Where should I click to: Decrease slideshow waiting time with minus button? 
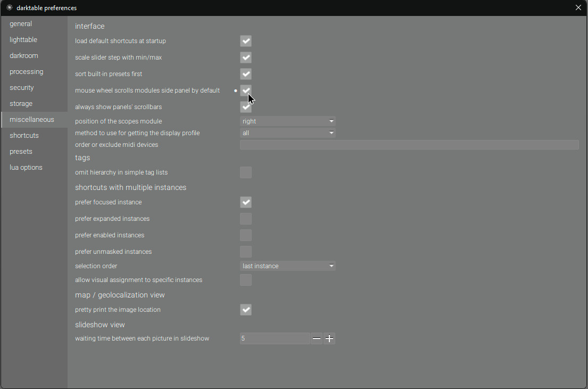point(317,338)
